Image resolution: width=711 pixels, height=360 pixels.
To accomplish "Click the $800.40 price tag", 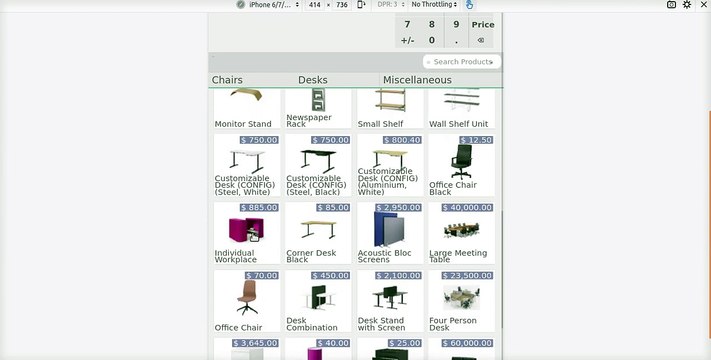I will coord(402,140).
